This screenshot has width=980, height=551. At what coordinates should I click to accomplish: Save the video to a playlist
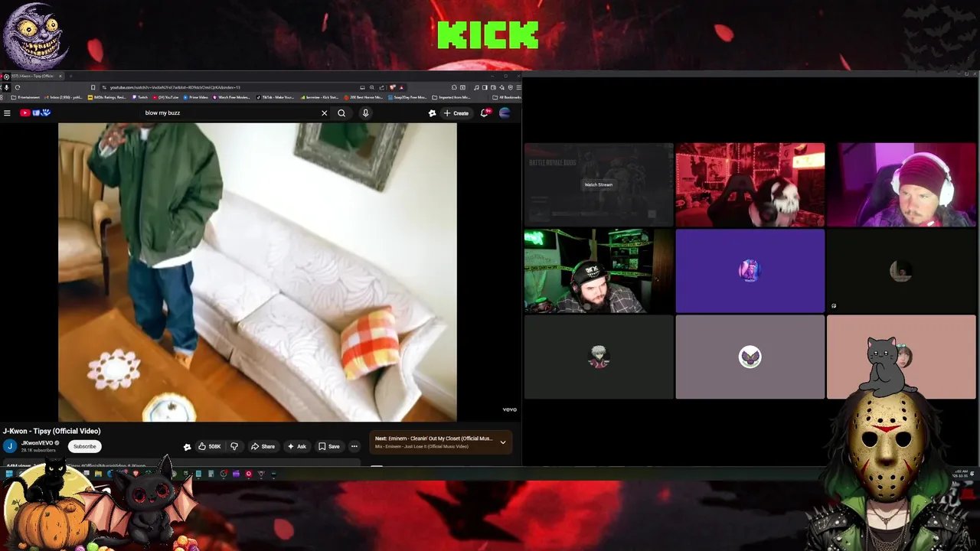click(329, 446)
